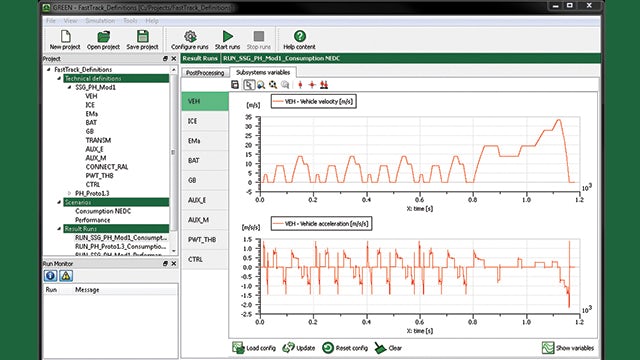Select the BAT subsystem in the variables list
640x360 pixels.
(x=205, y=160)
